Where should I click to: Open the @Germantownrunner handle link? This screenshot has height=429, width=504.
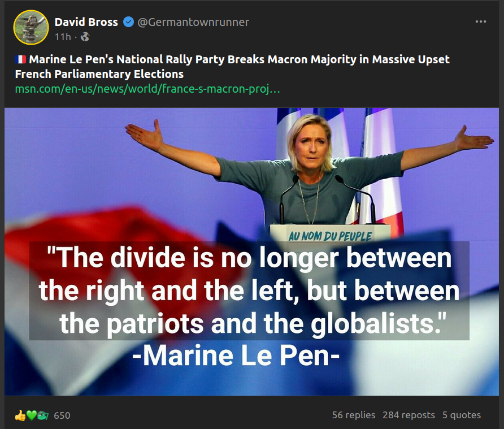coord(193,22)
